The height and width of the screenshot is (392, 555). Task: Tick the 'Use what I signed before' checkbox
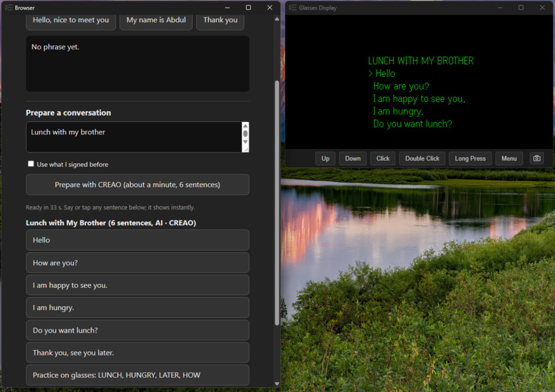click(x=31, y=163)
